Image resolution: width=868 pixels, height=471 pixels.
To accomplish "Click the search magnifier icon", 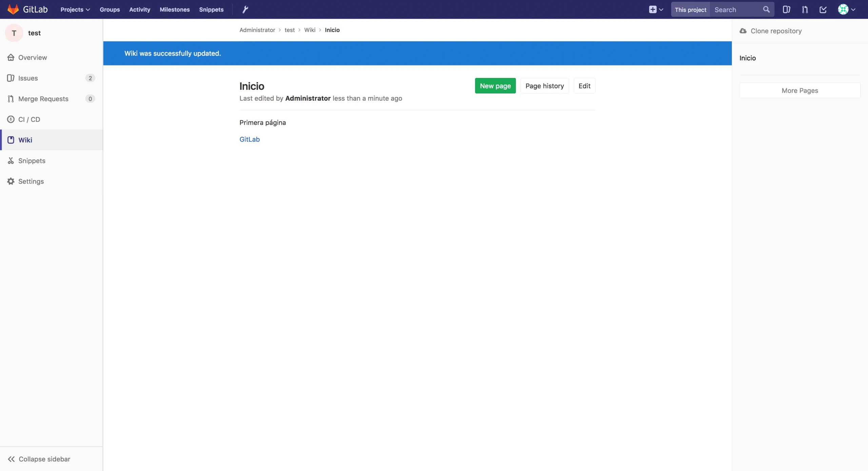I will pos(766,9).
